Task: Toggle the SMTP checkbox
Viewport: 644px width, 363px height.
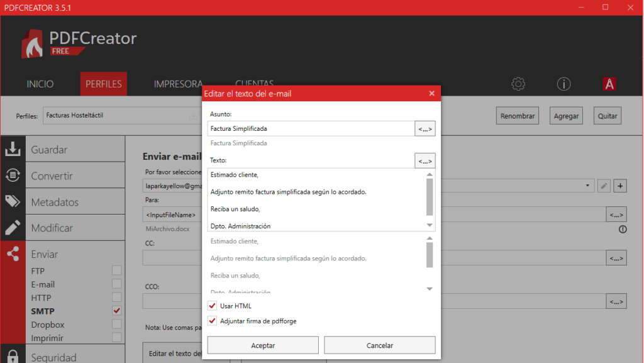Action: click(x=116, y=311)
